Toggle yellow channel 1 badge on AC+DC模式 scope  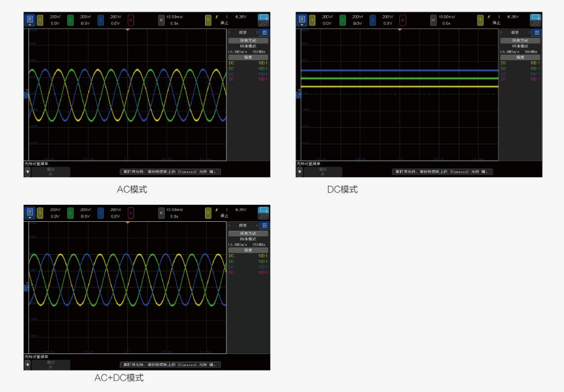pyautogui.click(x=40, y=213)
